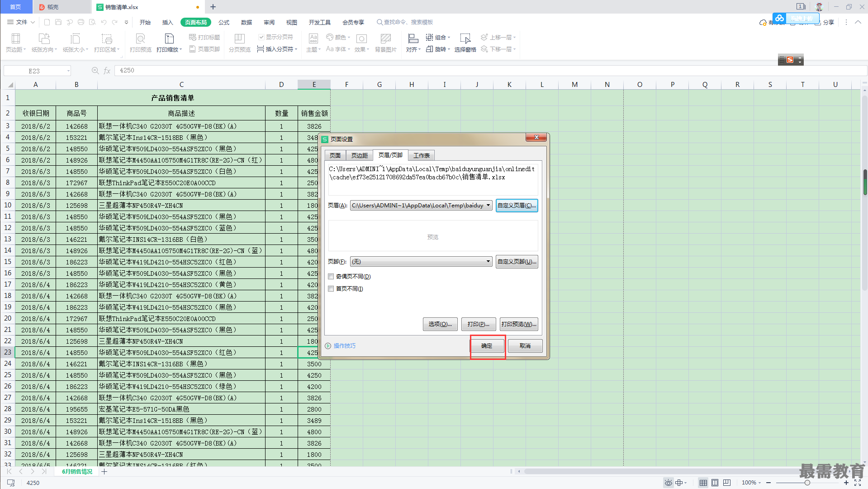Image resolution: width=868 pixels, height=489 pixels.
Task: Click the save icon in quick access toolbar
Action: pyautogui.click(x=58, y=22)
